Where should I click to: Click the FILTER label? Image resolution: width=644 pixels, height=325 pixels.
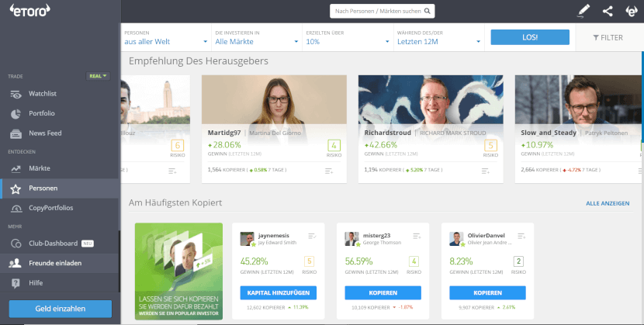click(611, 38)
